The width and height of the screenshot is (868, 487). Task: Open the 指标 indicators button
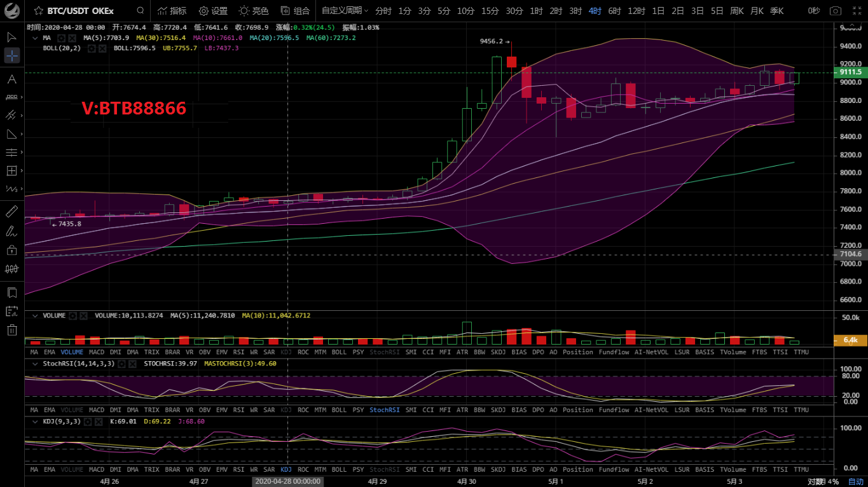pyautogui.click(x=172, y=11)
